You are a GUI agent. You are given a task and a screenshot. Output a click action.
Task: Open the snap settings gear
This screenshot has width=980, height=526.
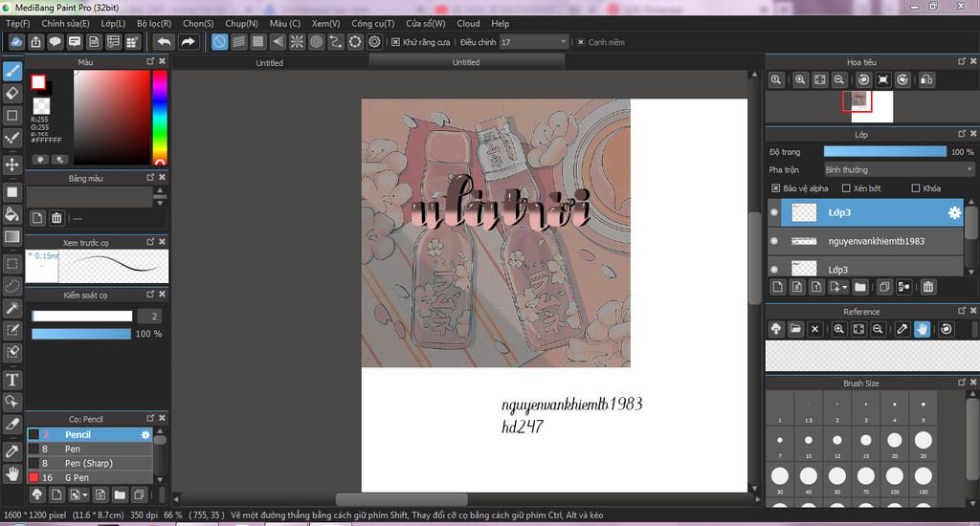(374, 42)
